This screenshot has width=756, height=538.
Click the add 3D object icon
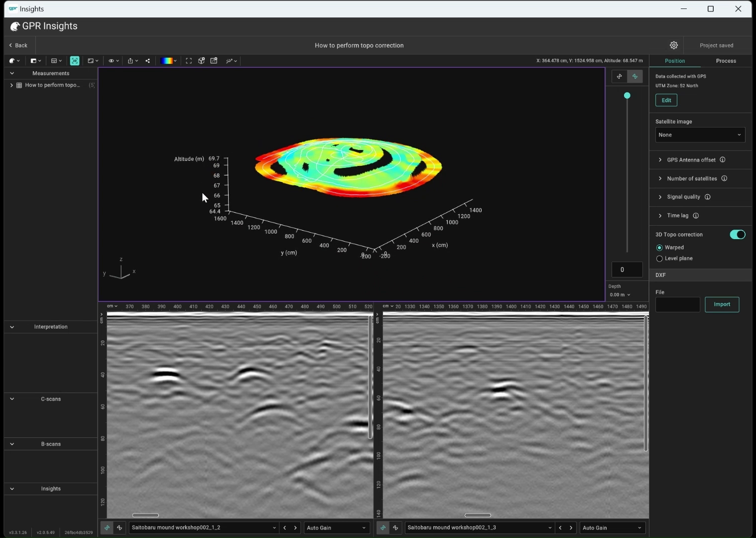201,60
